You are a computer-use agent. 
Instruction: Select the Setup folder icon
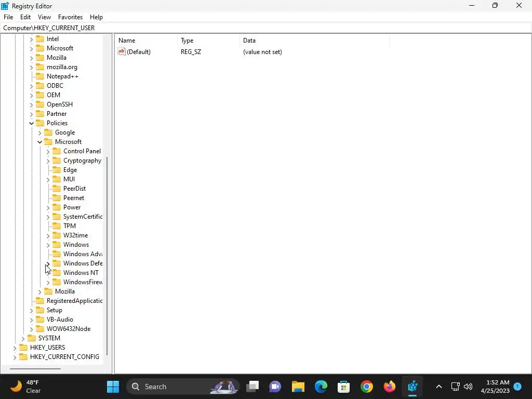click(40, 310)
